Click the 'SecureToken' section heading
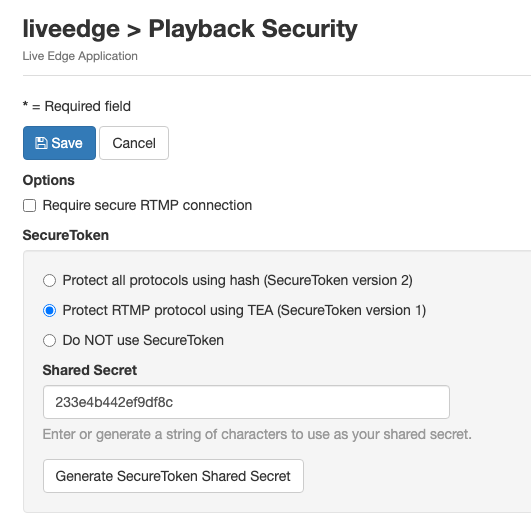This screenshot has height=532, width=531. (x=66, y=235)
